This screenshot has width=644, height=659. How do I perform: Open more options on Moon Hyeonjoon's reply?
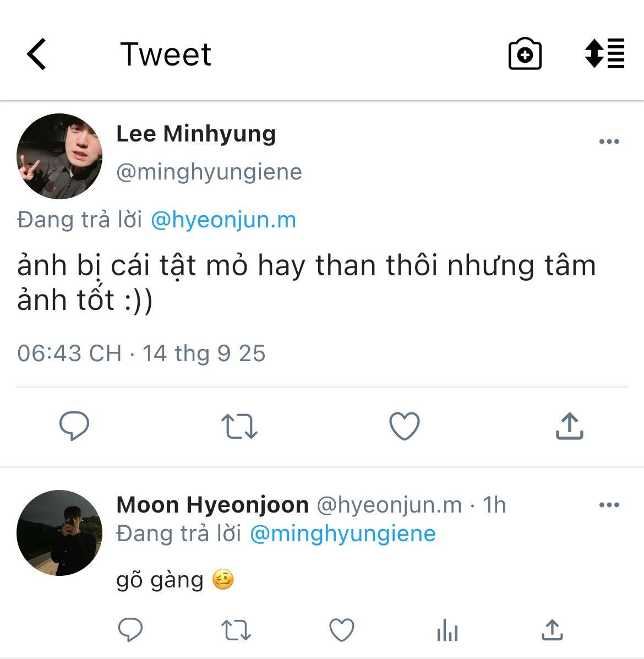pos(609,505)
